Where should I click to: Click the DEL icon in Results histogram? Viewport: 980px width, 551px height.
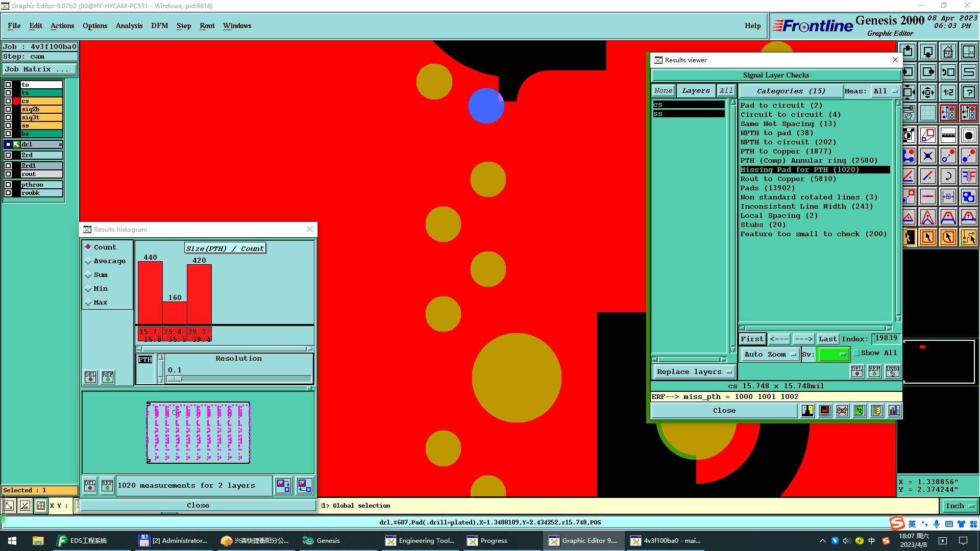[x=90, y=377]
